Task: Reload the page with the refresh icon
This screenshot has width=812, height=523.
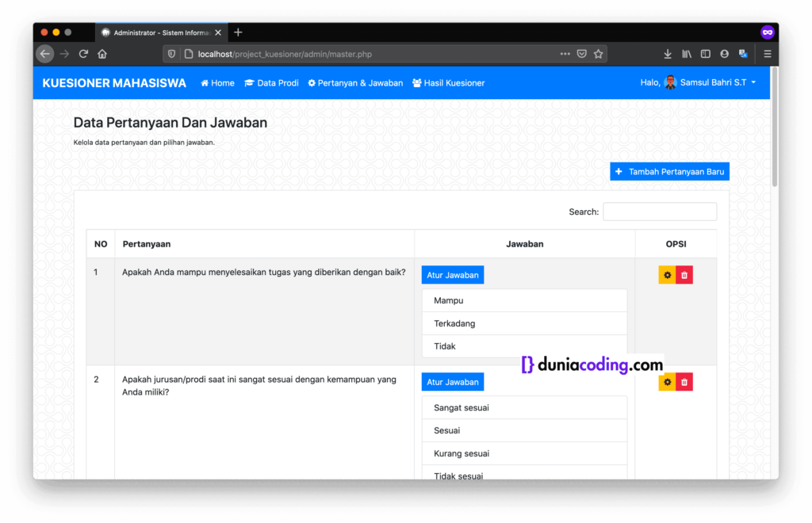Action: click(83, 54)
